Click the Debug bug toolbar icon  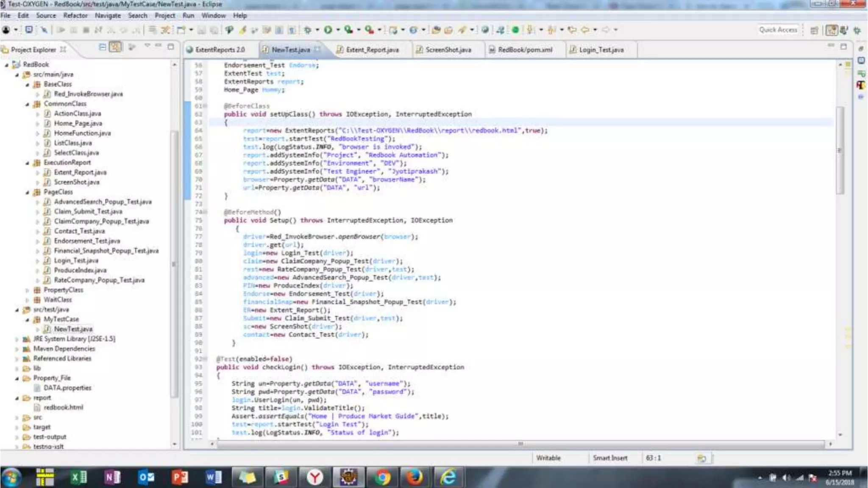pos(308,30)
